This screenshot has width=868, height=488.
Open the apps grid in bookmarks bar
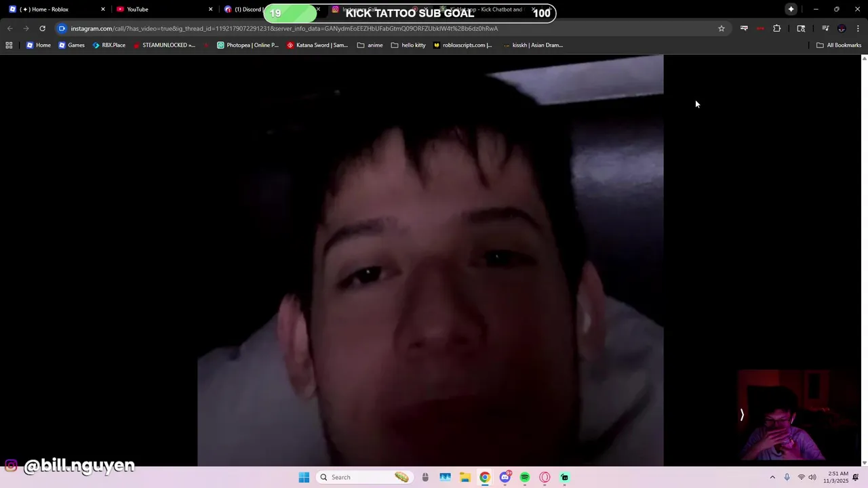point(9,45)
